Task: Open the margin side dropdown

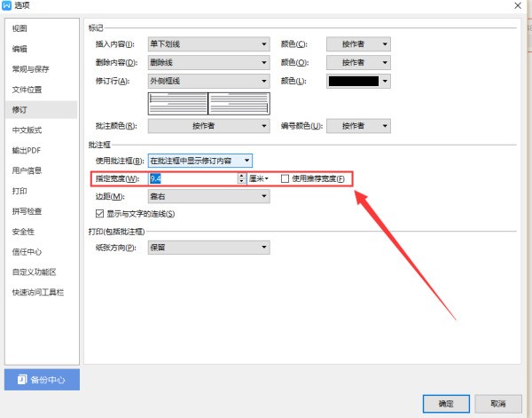Action: pyautogui.click(x=207, y=196)
